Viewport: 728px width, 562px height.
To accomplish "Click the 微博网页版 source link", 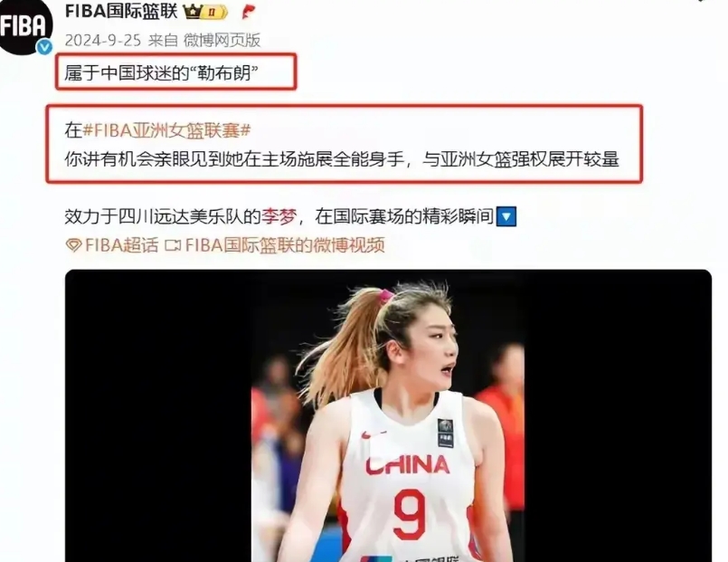I will click(222, 41).
